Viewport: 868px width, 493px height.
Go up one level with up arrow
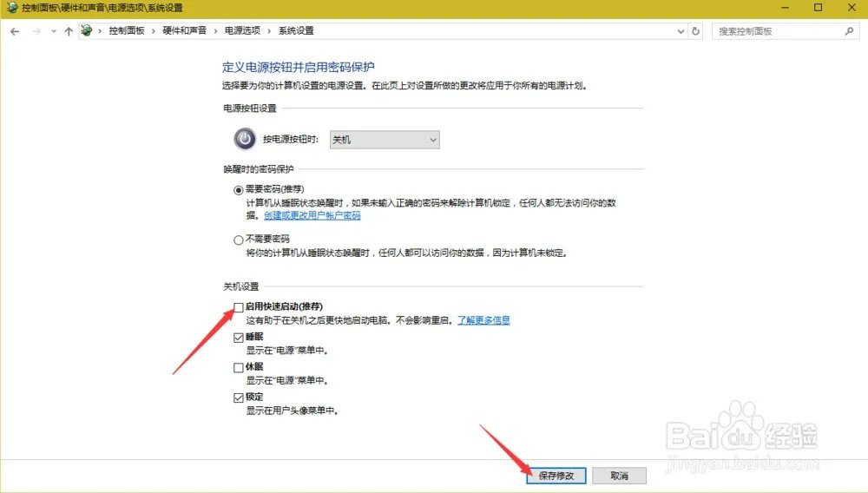(69, 31)
